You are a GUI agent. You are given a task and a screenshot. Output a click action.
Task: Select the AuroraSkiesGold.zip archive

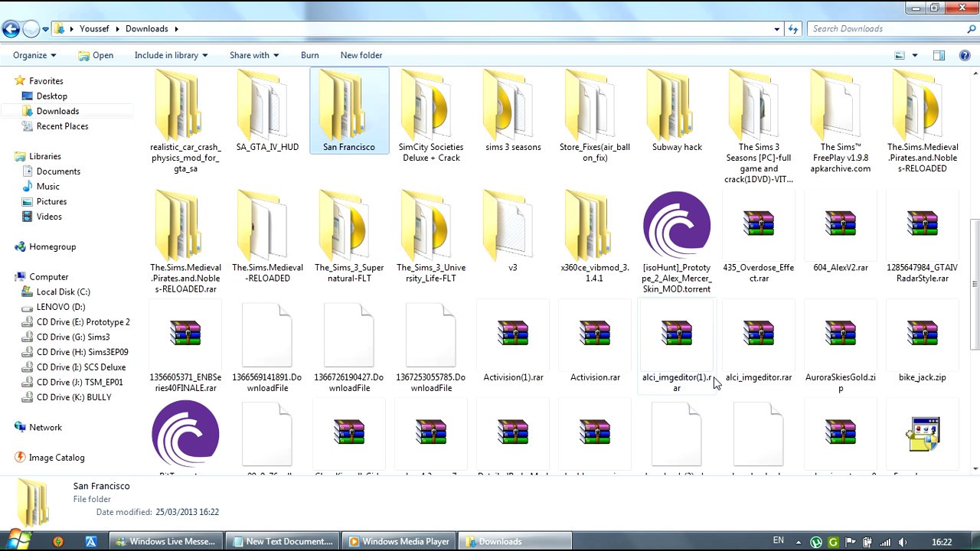click(x=841, y=347)
